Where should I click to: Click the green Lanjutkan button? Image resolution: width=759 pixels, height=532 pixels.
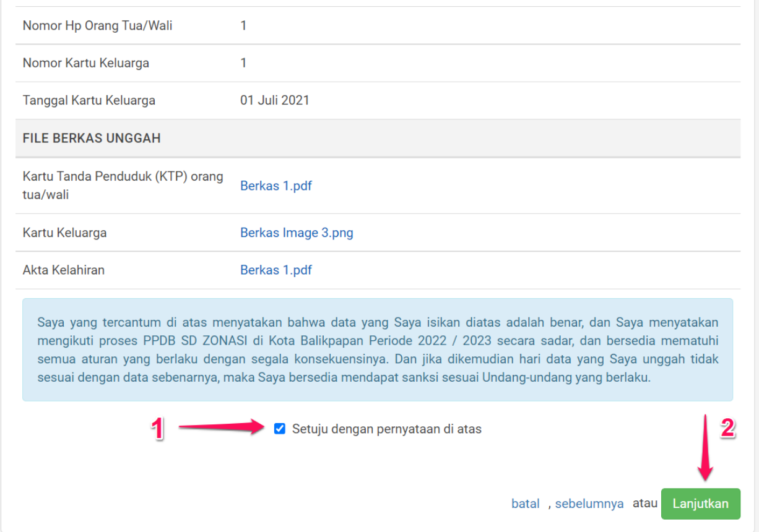[700, 504]
